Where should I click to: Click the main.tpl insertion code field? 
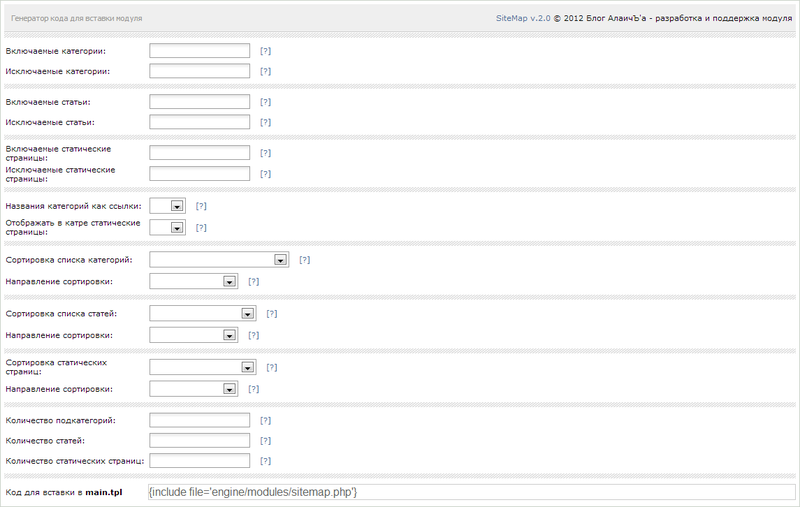(x=470, y=492)
